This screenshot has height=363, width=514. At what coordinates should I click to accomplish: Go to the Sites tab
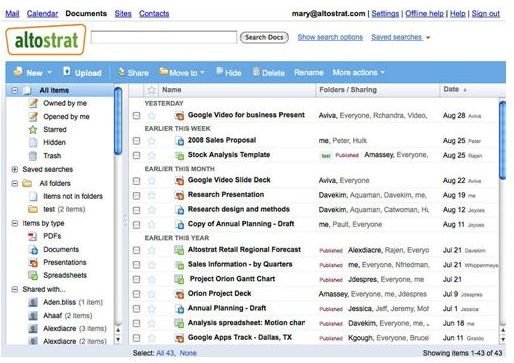tap(123, 14)
